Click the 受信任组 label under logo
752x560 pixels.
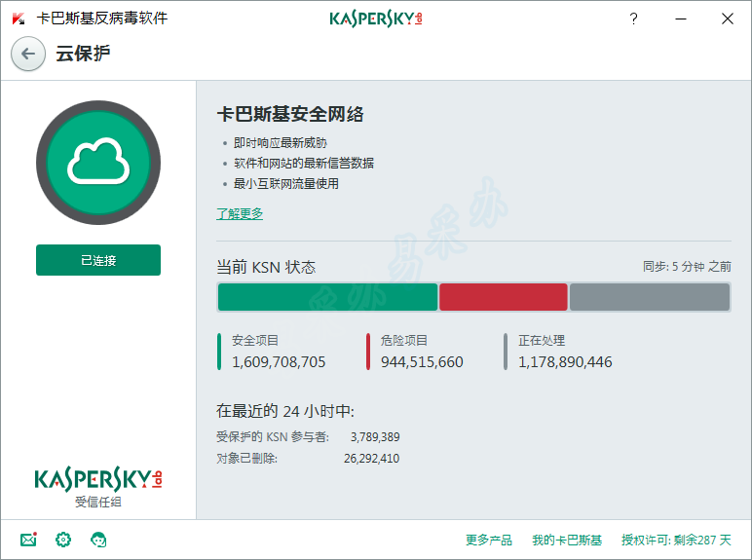coord(98,502)
